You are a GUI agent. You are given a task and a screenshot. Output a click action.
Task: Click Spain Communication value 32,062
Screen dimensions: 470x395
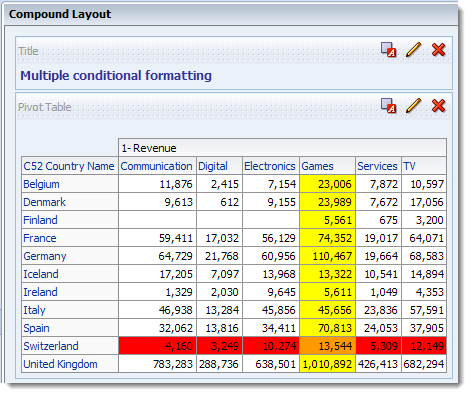click(157, 328)
